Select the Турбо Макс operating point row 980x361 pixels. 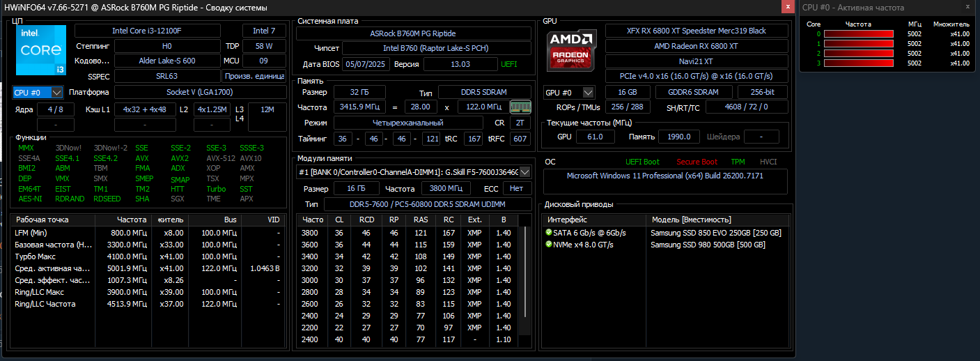point(148,256)
